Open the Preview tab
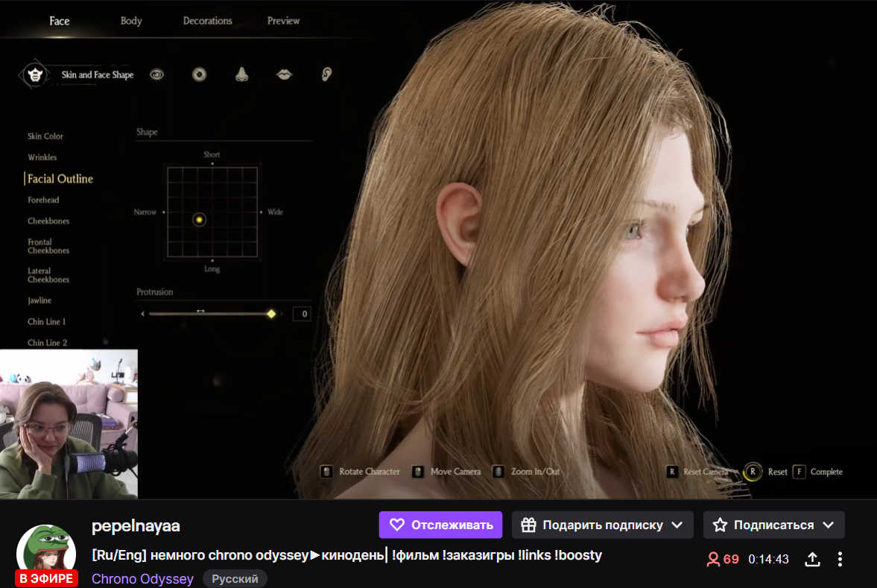 tap(284, 21)
